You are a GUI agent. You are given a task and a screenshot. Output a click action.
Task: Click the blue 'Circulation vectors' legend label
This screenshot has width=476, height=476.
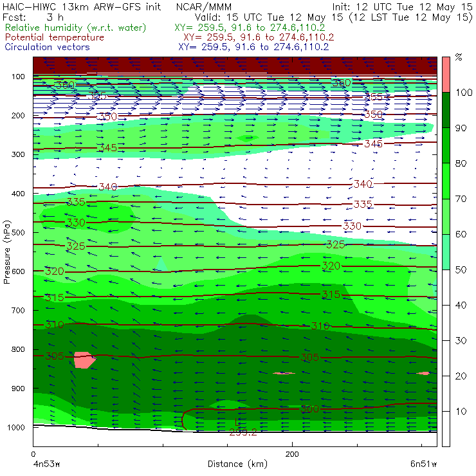point(47,47)
